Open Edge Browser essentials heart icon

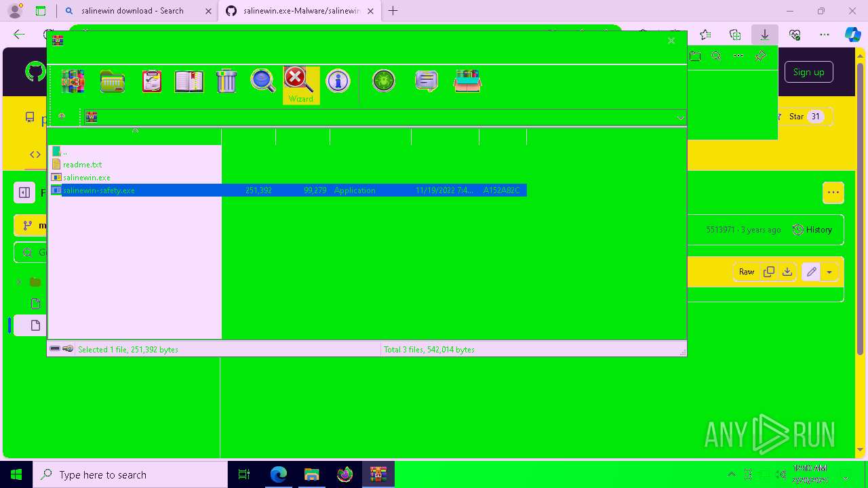click(795, 35)
